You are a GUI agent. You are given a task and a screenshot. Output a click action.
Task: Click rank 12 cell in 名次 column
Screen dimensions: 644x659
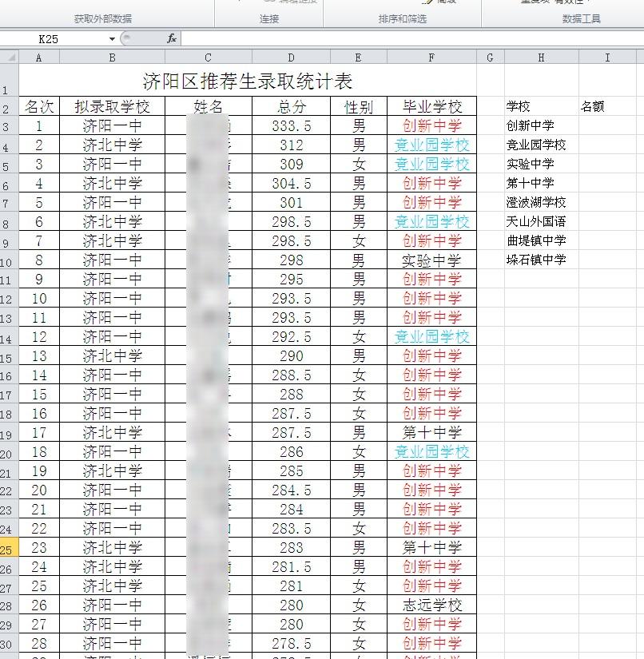coord(39,336)
